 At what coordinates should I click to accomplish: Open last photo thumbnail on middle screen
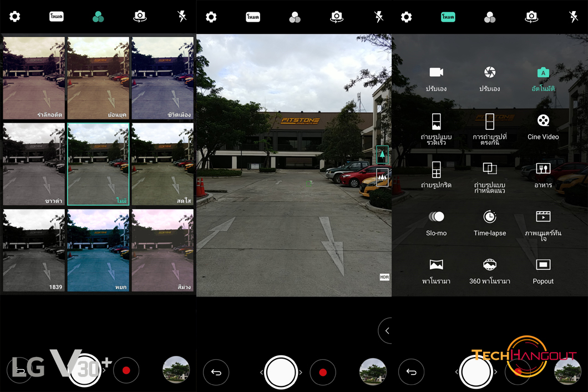[x=373, y=371]
